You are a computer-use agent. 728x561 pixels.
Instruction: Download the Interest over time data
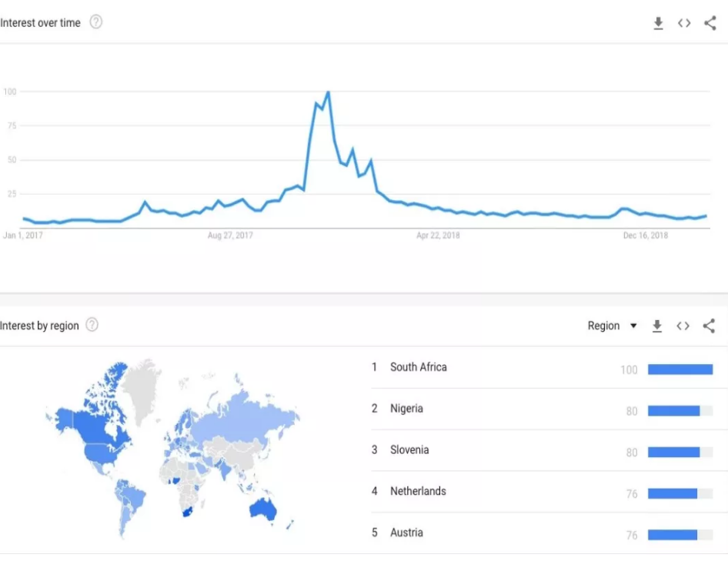tap(658, 23)
